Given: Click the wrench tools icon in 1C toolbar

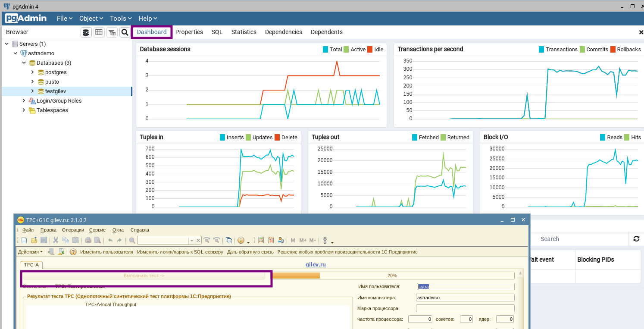Looking at the screenshot, I should [325, 240].
